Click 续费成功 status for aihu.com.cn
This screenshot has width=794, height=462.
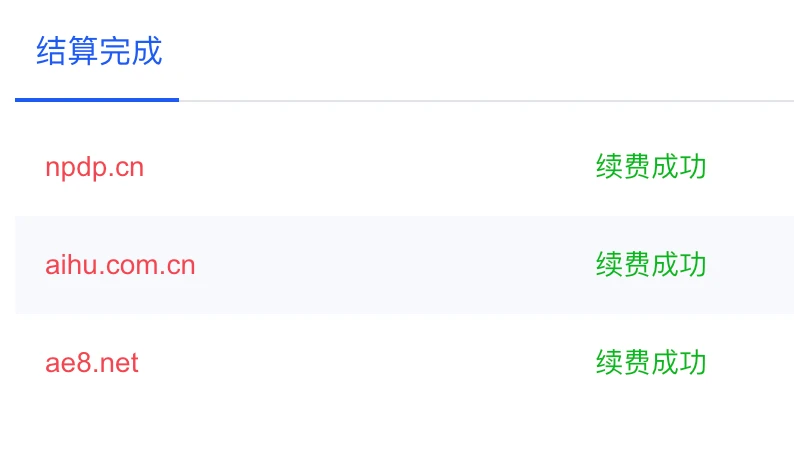(x=651, y=264)
